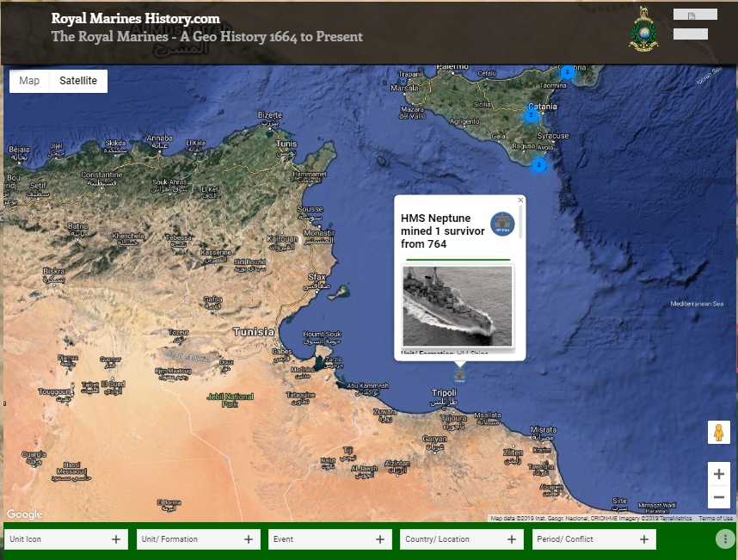This screenshot has height=560, width=738.
Task: Click the Royal Marines crest logo
Action: pos(644,29)
